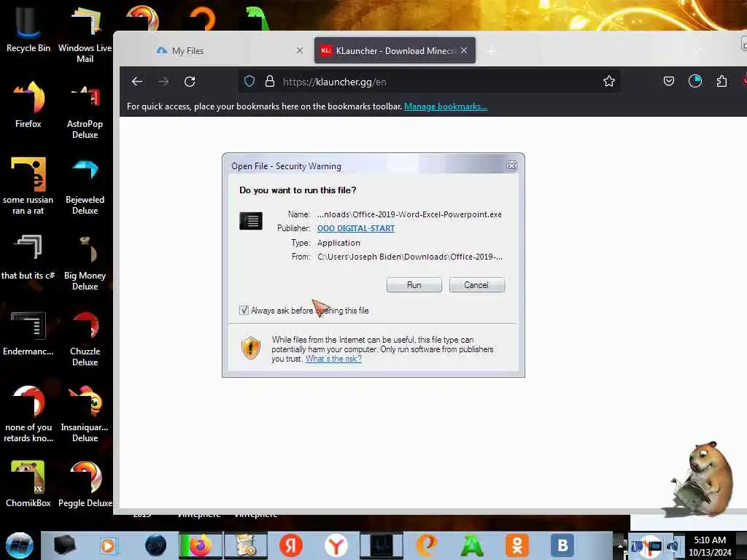Uncheck Always ask before opening this file

click(244, 311)
